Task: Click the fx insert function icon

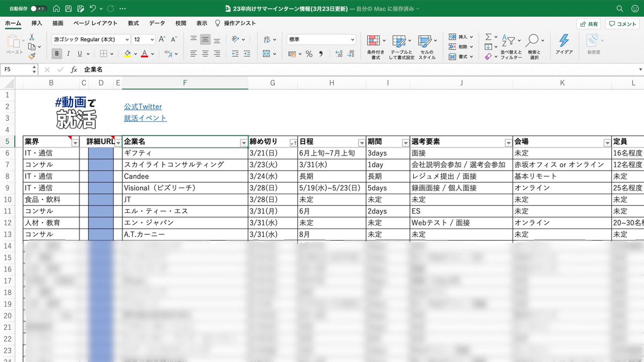Action: click(x=74, y=70)
